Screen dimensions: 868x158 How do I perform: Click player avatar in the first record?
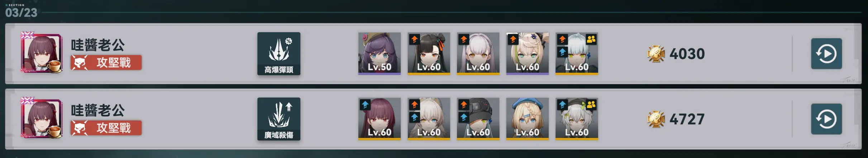(x=41, y=53)
